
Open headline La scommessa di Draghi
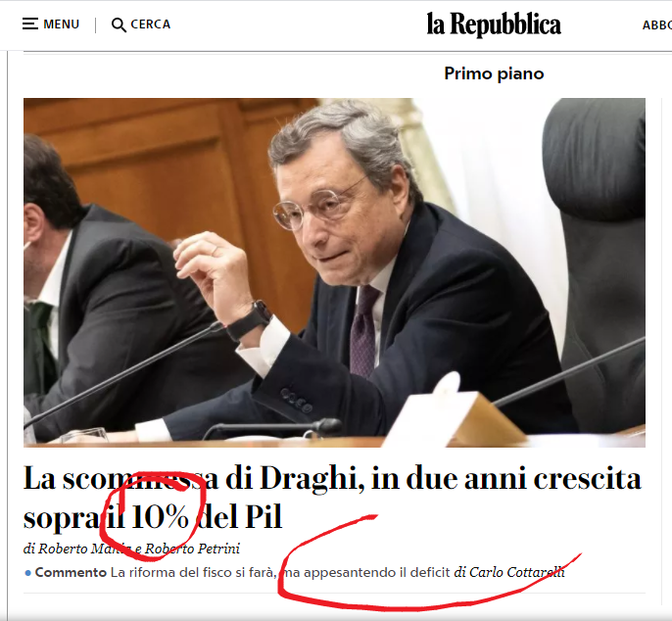[332, 498]
